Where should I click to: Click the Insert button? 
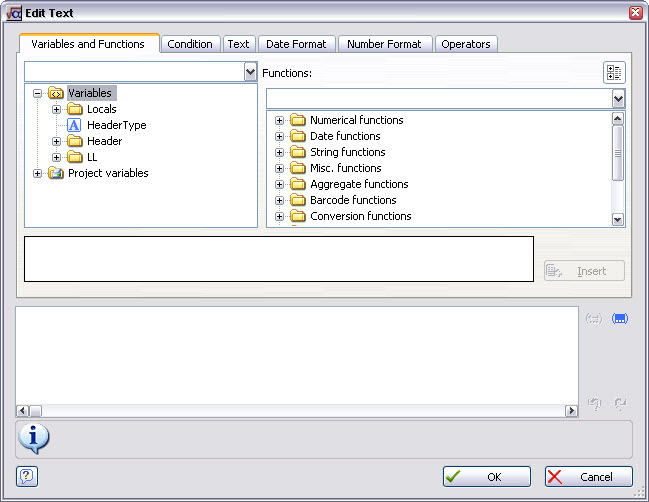tap(584, 271)
